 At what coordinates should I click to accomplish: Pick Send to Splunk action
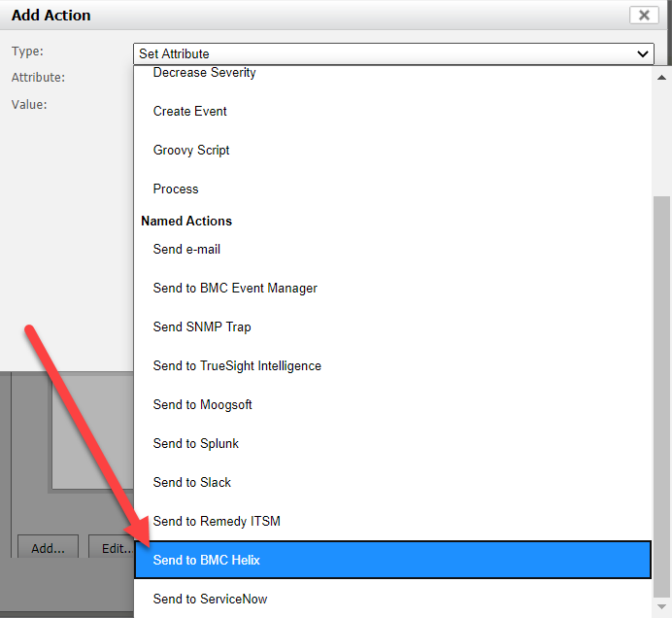click(392, 443)
